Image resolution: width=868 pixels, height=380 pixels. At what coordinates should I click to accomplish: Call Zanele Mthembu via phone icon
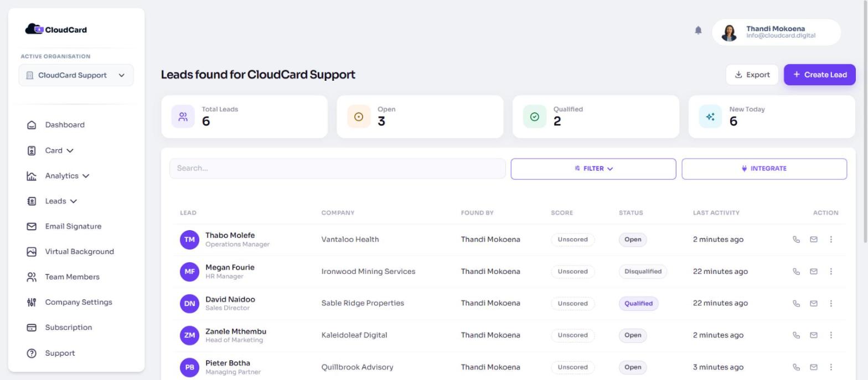tap(797, 335)
